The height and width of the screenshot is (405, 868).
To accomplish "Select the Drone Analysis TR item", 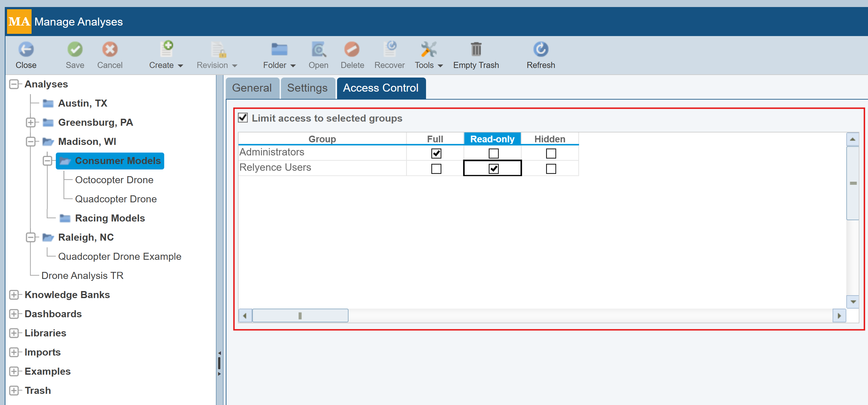I will [82, 275].
